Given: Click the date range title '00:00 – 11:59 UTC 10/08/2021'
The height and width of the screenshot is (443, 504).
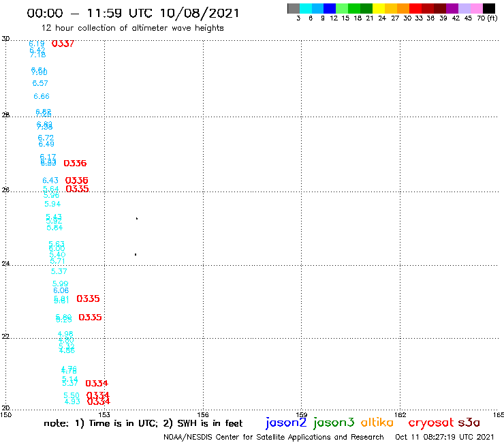Looking at the screenshot, I should tap(133, 13).
